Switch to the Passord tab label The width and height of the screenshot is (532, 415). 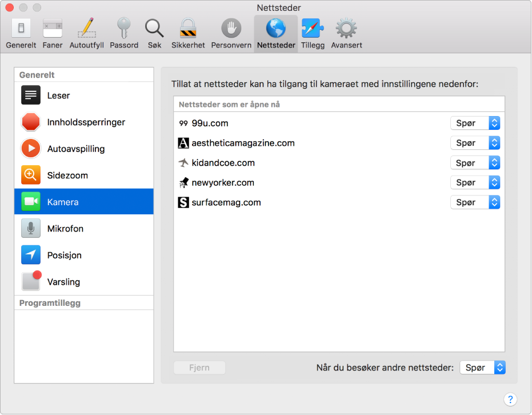[124, 45]
